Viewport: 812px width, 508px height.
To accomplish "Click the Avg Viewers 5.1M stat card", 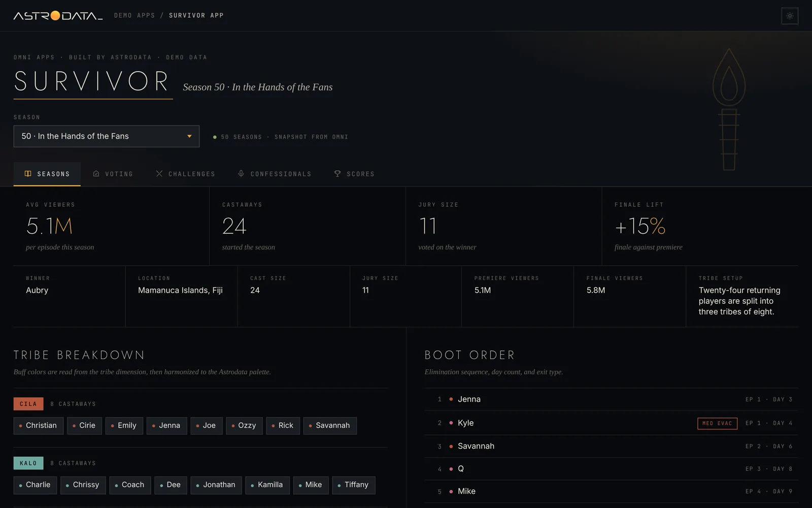I will pyautogui.click(x=112, y=226).
